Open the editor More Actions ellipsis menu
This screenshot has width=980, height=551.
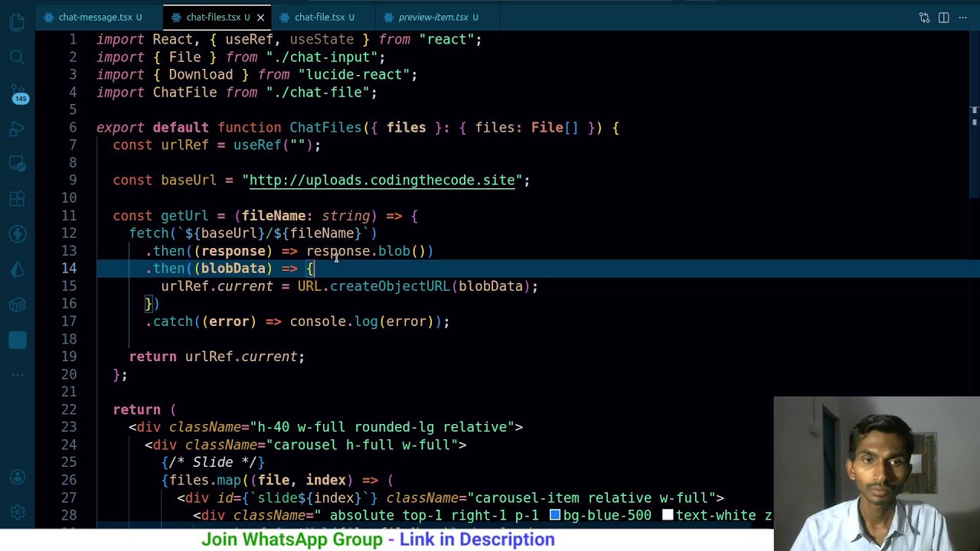[962, 17]
